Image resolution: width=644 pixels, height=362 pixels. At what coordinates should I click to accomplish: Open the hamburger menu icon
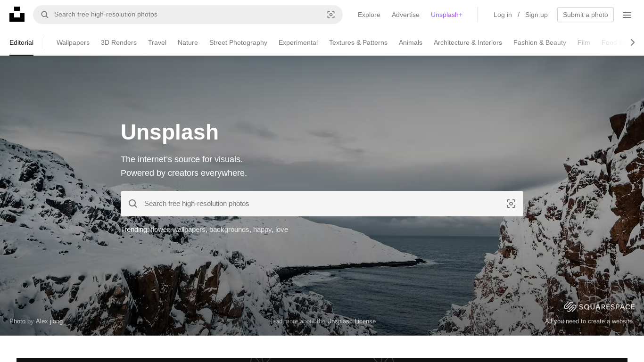(x=627, y=15)
